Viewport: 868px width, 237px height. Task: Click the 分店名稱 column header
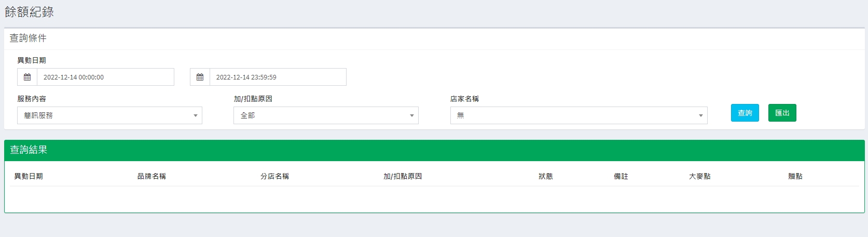tap(274, 176)
